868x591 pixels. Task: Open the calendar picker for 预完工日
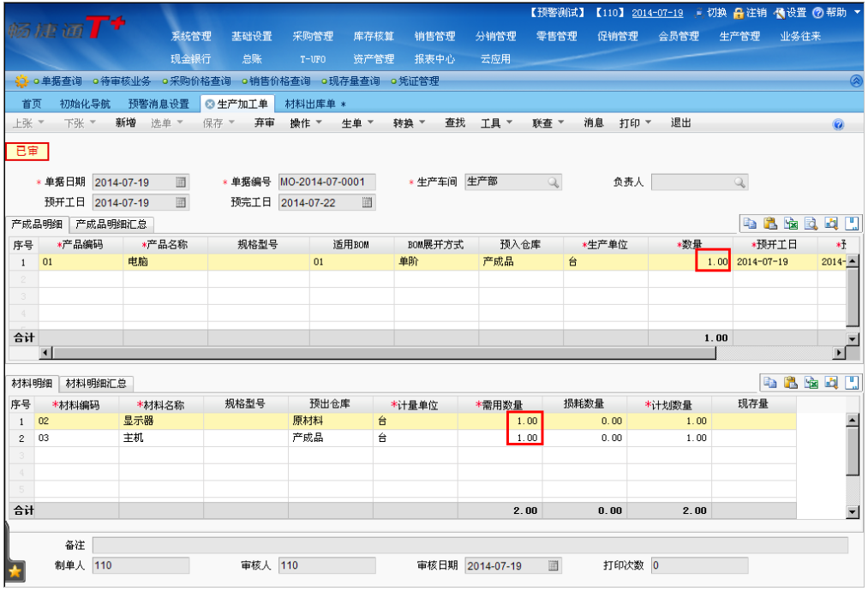coord(367,202)
